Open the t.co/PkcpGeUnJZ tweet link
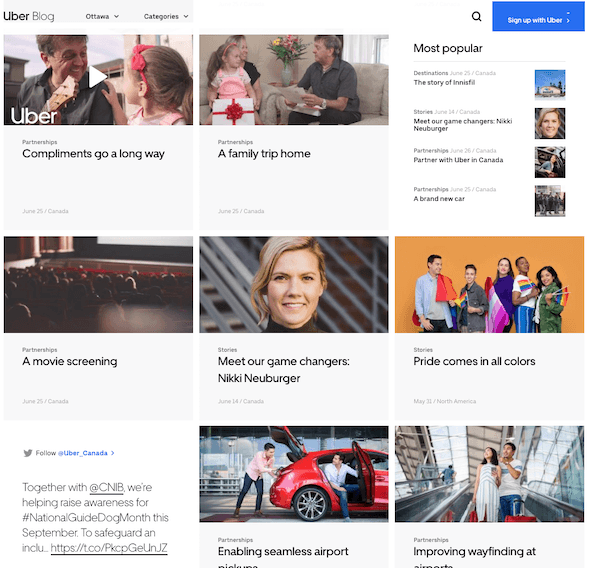594x568 pixels. tap(109, 548)
